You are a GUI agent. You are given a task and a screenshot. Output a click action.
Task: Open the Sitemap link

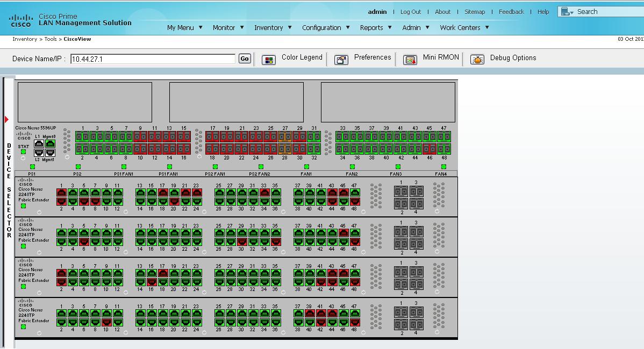[475, 12]
